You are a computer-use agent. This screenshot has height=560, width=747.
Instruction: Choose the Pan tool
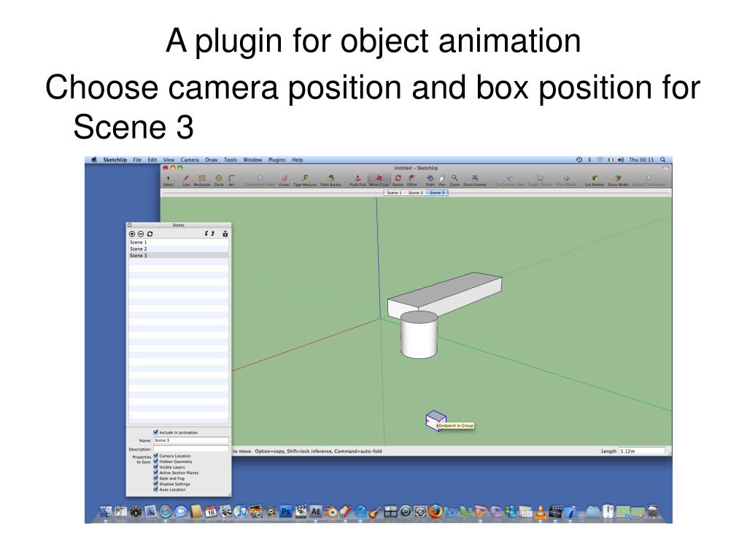[x=441, y=179]
